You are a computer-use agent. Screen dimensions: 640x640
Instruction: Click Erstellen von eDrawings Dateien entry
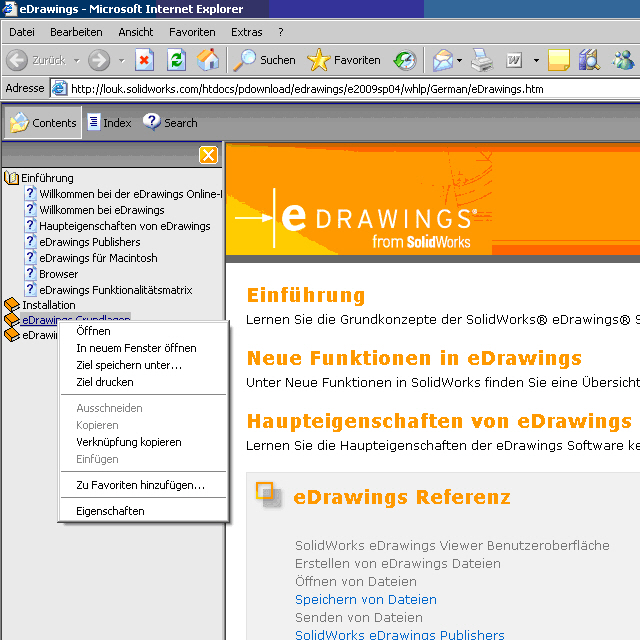click(x=398, y=564)
